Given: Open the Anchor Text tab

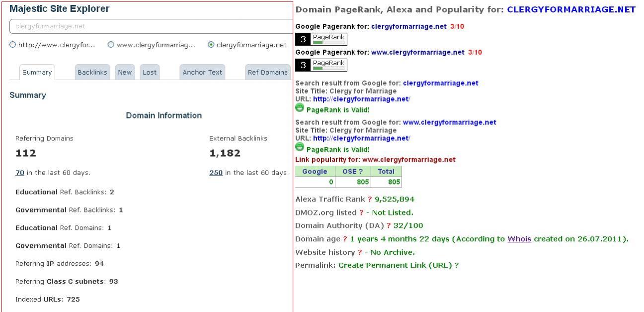Looking at the screenshot, I should point(202,72).
